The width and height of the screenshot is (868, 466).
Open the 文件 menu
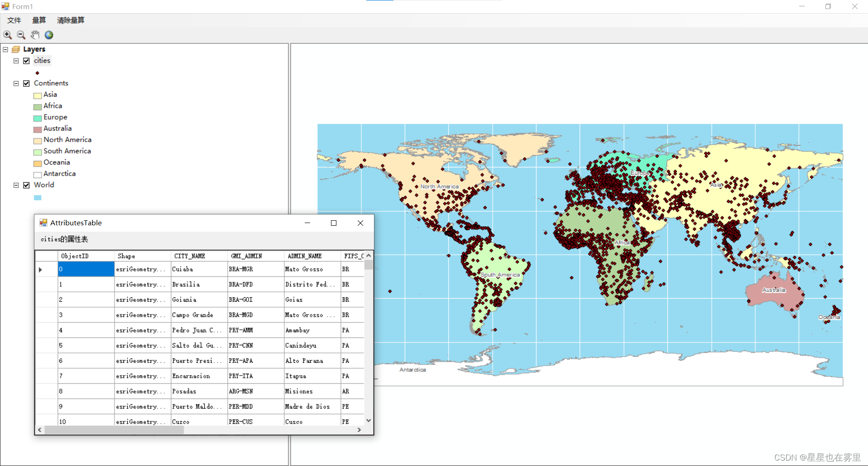pyautogui.click(x=14, y=20)
